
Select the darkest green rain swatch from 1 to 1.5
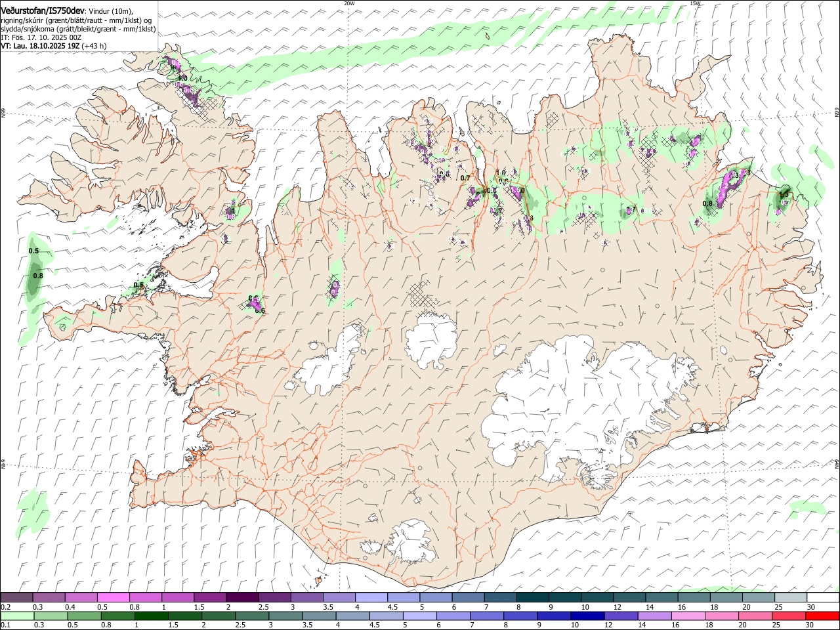tap(152, 616)
